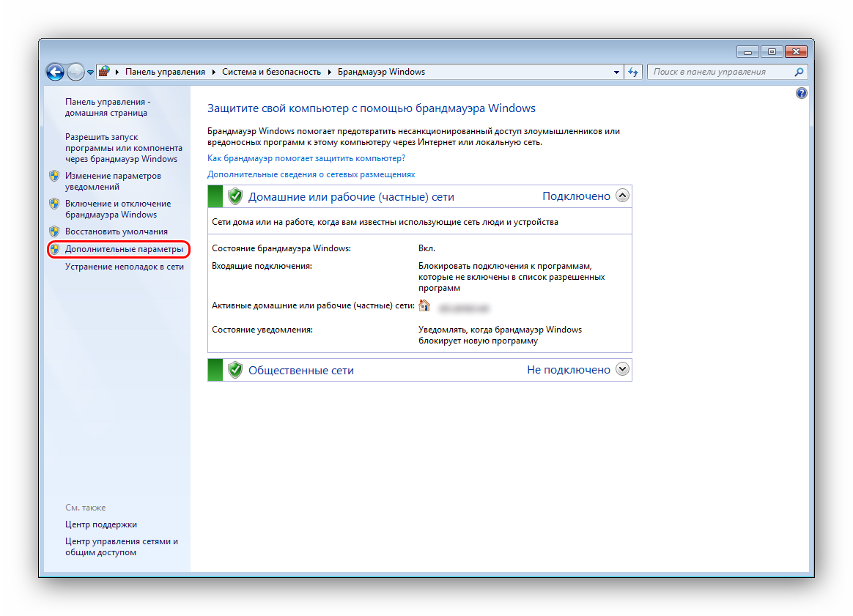Collapse the home or work networks section chevron

point(622,196)
